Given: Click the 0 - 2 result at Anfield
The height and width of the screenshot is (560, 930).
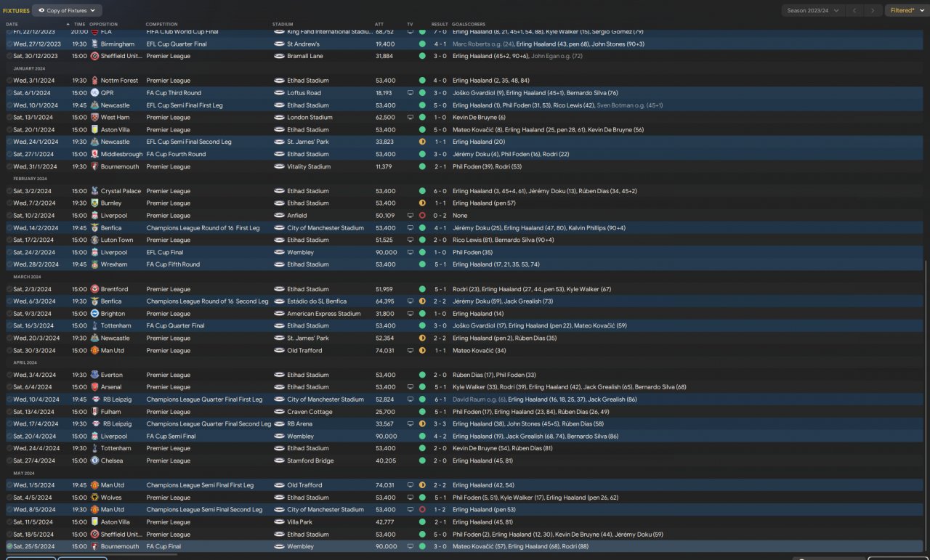Looking at the screenshot, I should 440,216.
